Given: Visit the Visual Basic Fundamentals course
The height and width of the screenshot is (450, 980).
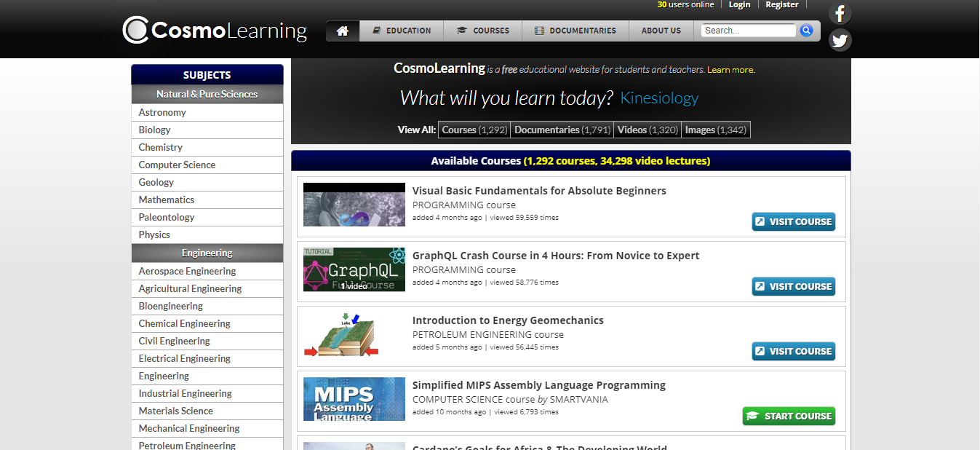Looking at the screenshot, I should coord(794,221).
